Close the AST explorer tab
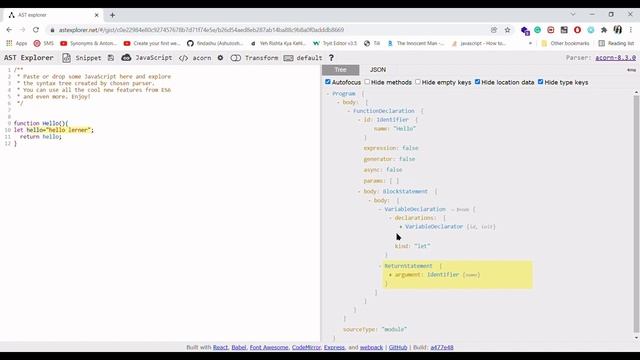The height and width of the screenshot is (360, 640). click(x=96, y=15)
